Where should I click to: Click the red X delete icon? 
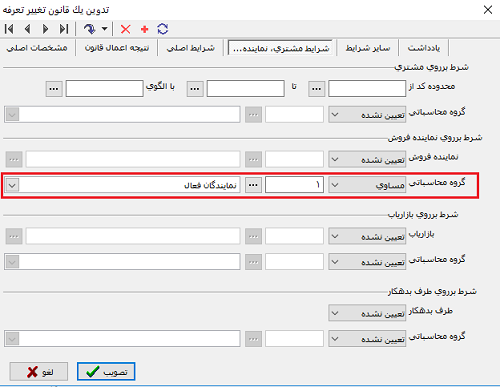point(126,29)
